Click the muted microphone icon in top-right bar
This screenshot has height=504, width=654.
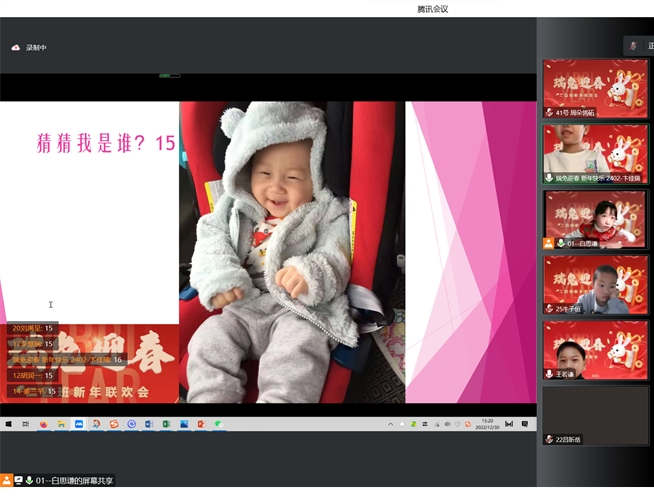(634, 46)
